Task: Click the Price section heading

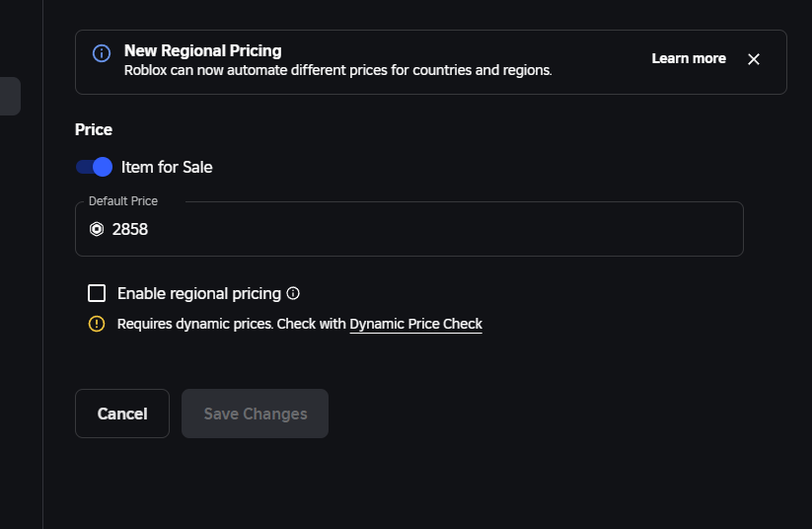Action: tap(94, 129)
